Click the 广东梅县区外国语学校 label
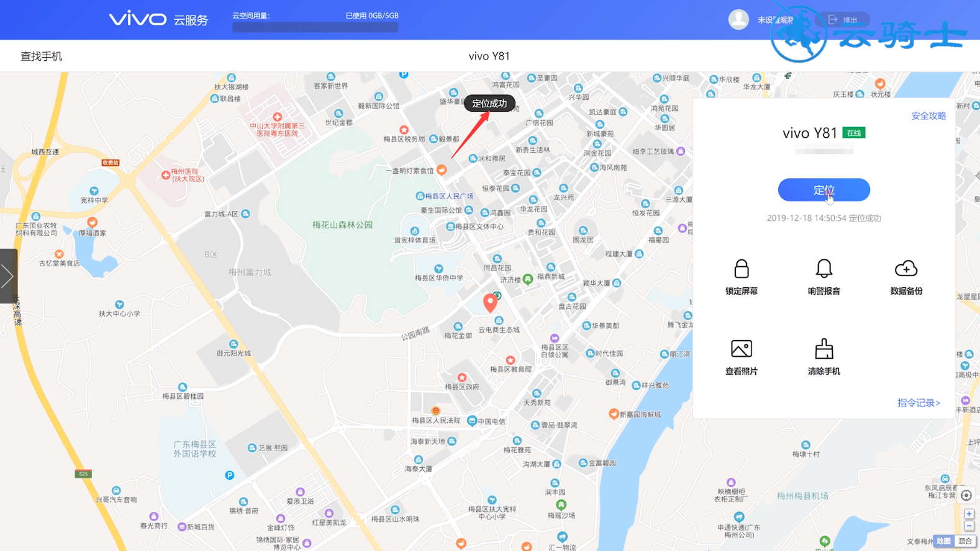 pyautogui.click(x=195, y=449)
